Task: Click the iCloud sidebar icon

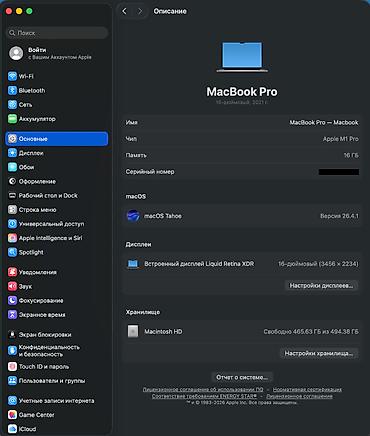Action: pos(12,429)
